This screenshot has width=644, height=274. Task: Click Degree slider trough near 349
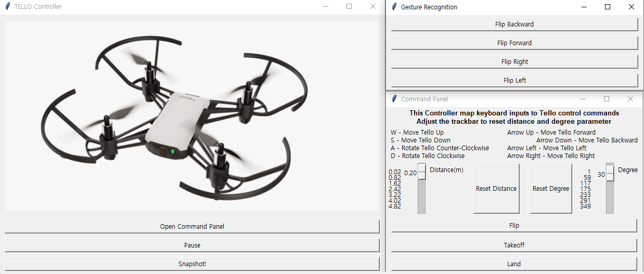point(610,206)
